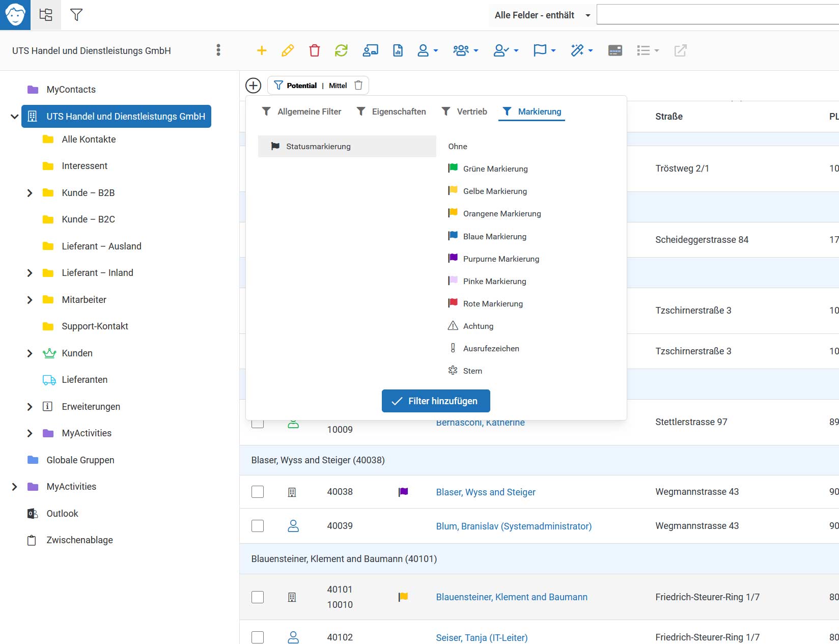Open the person-check toolbar menu
Viewport: 839px width, 644px height.
pos(506,50)
